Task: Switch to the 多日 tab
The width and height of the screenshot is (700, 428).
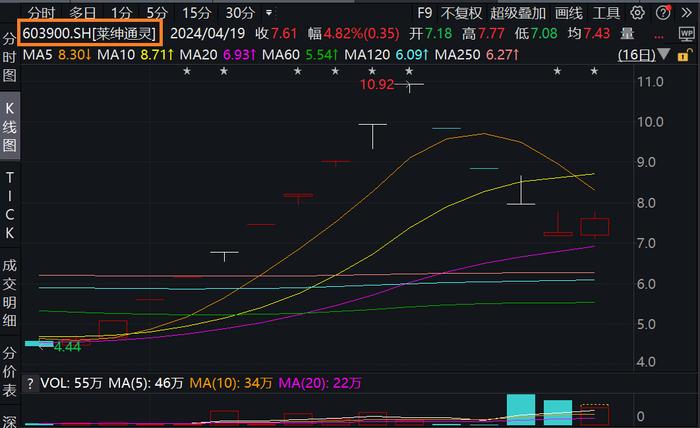Action: point(82,13)
